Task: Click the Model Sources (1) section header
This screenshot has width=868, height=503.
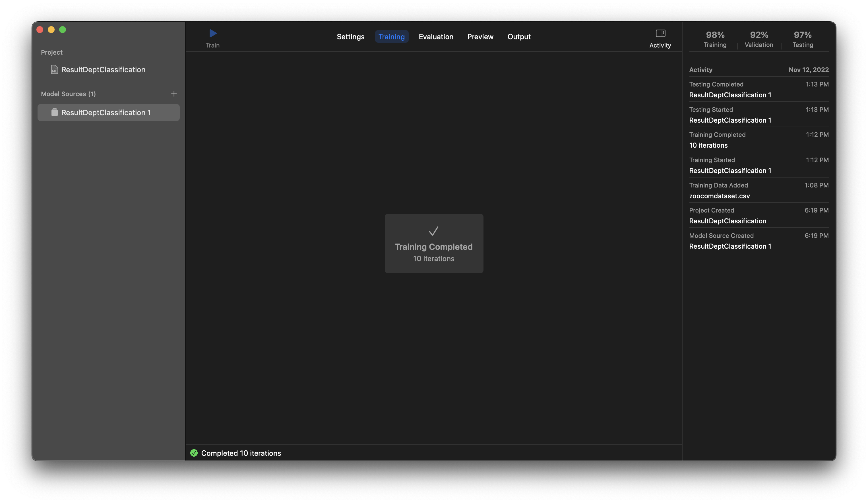Action: coord(68,94)
